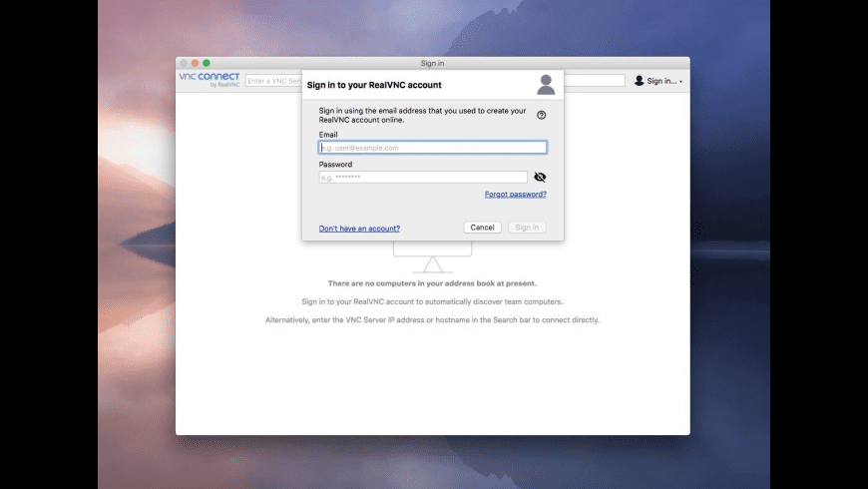The height and width of the screenshot is (489, 868).
Task: Click the "Sign in to your RealVNC account" heading
Action: tap(374, 85)
